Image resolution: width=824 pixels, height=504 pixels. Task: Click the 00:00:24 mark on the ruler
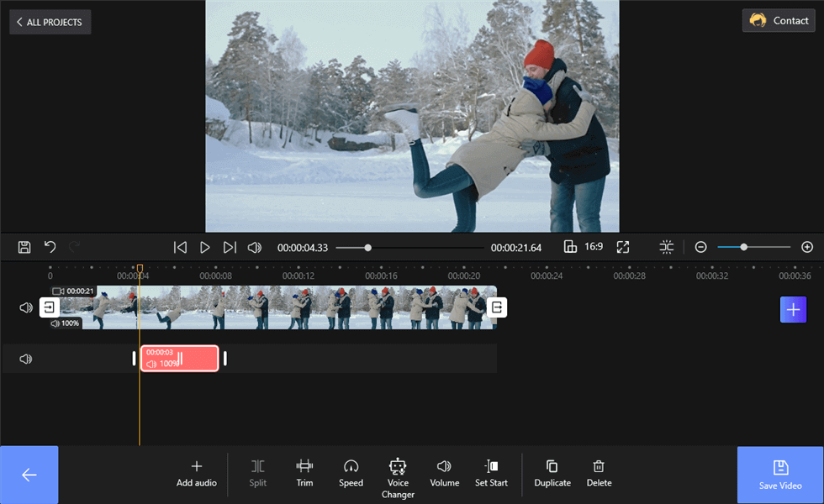pos(547,276)
